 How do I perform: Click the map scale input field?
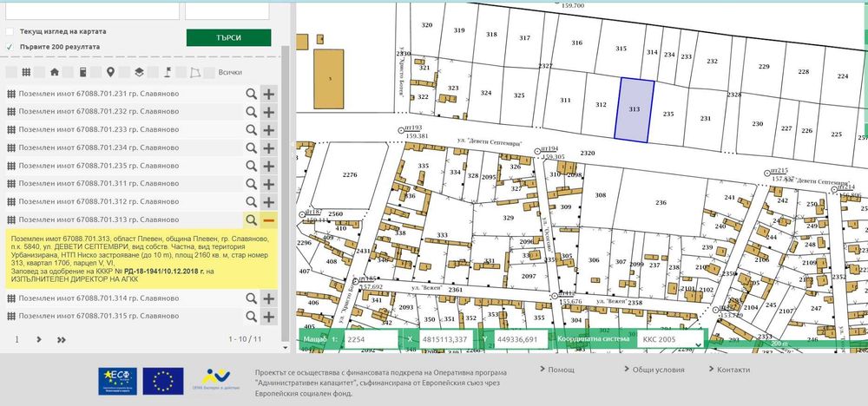[x=371, y=339]
